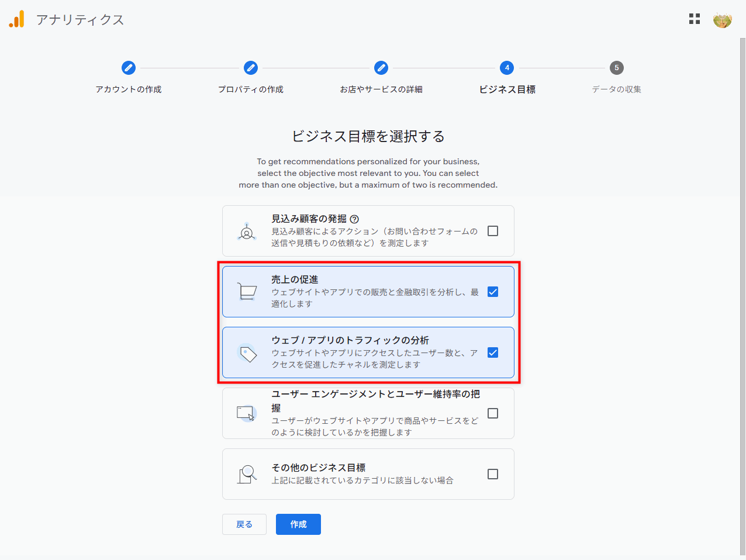This screenshot has width=746, height=560.
Task: Click description starting ユーザーがウェブサイトやアプリで商品
Action: [x=375, y=426]
